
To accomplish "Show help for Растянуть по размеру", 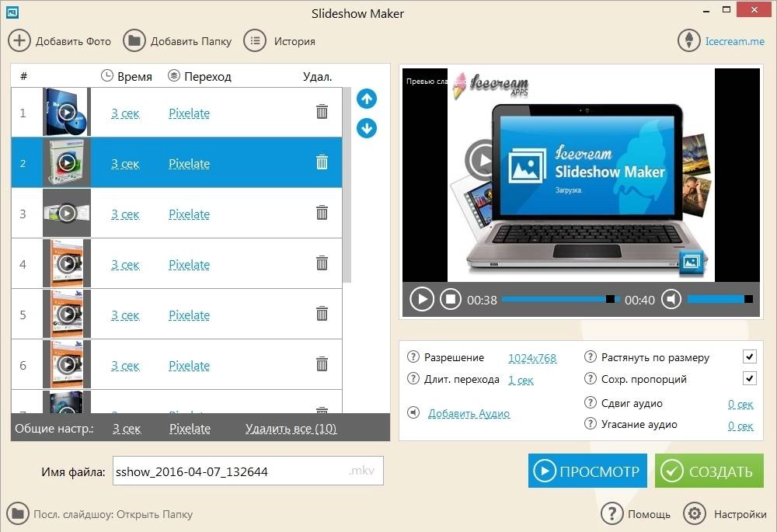I will click(591, 356).
